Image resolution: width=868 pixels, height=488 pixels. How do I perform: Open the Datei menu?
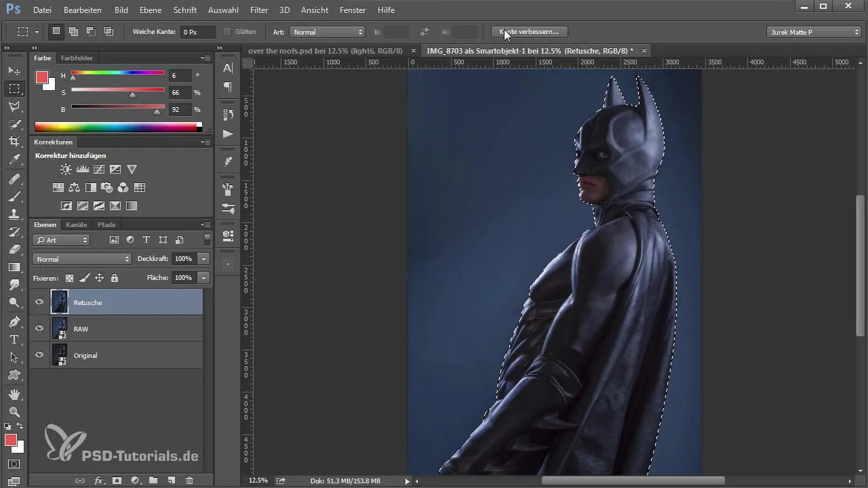click(x=42, y=10)
